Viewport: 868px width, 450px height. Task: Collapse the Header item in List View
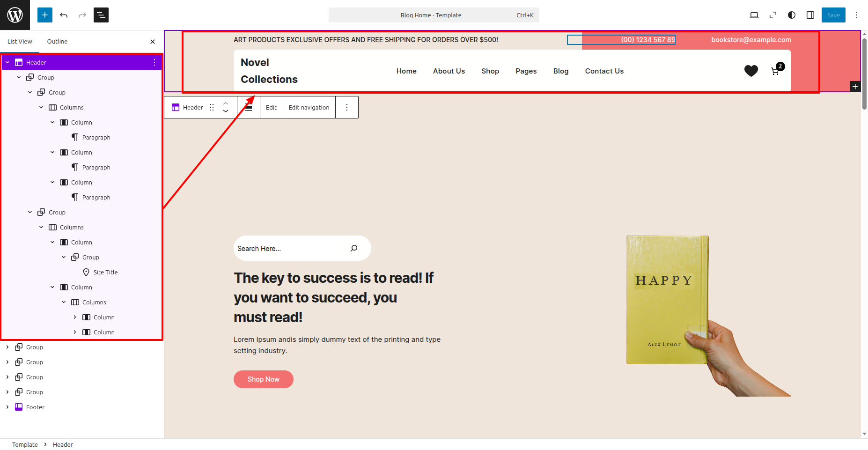7,62
